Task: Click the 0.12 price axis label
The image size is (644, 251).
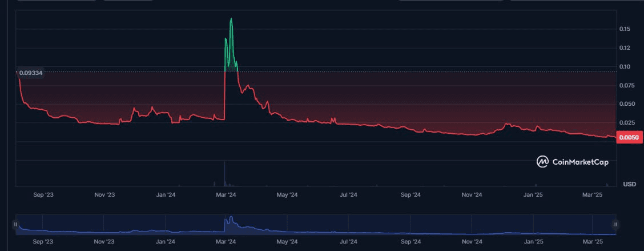Action: coord(625,47)
